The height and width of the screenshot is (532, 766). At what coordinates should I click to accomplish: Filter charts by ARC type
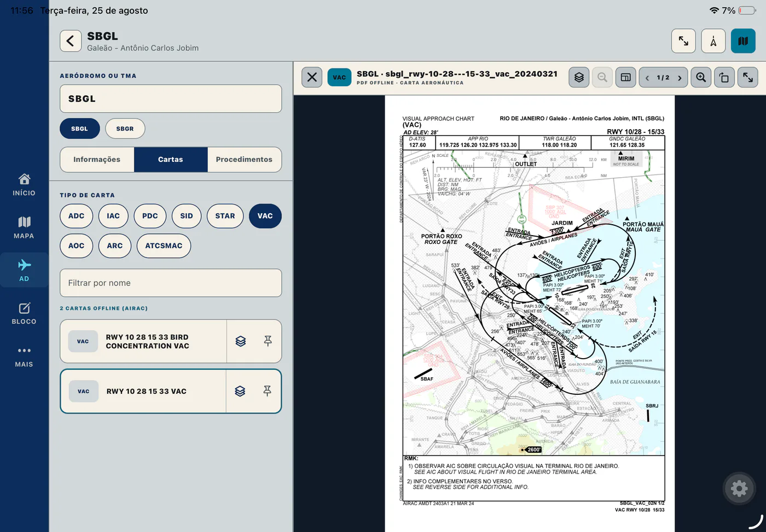[115, 246]
